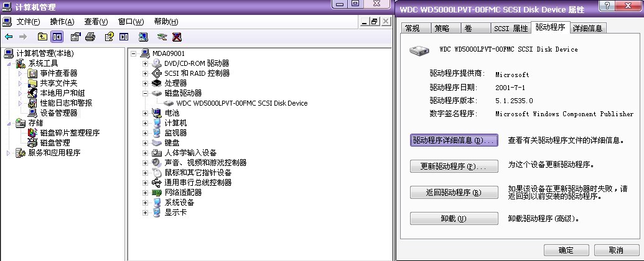The image size is (644, 261).
Task: Expand the 网络适配器 node
Action: click(x=145, y=193)
